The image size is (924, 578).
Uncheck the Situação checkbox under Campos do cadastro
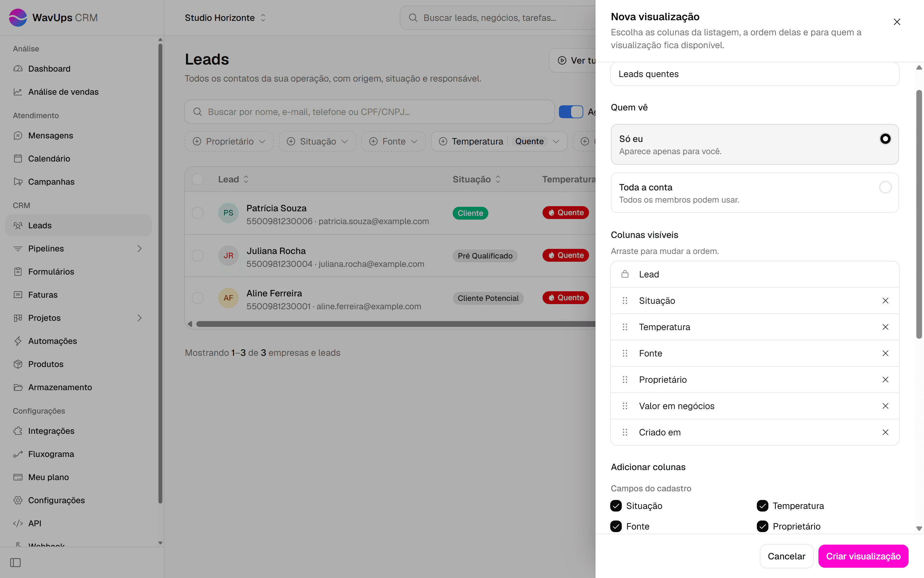click(615, 506)
